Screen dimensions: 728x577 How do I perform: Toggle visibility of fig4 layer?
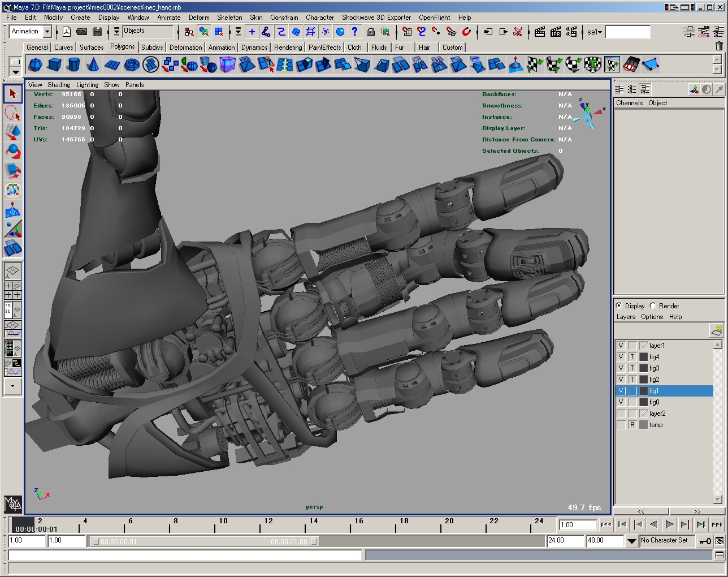621,357
